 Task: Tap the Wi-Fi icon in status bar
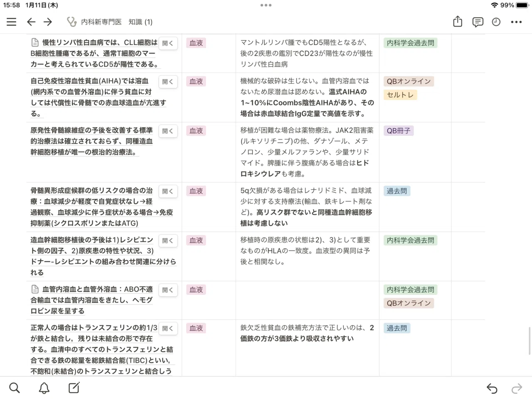click(494, 5)
